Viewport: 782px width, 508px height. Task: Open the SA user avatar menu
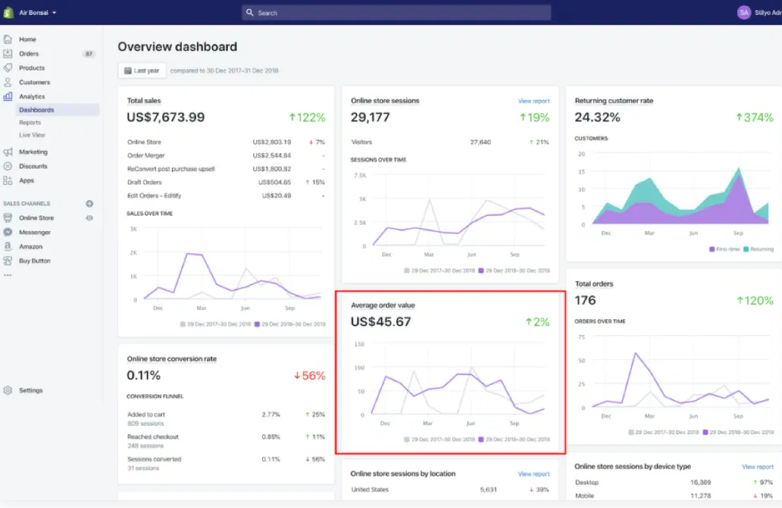[x=744, y=12]
